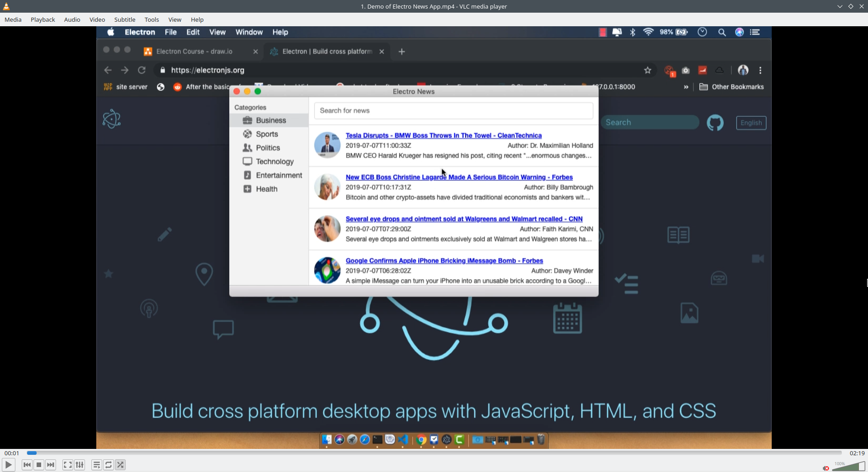Go back with the browser back arrow
Screen dimensions: 868x472
coord(108,70)
